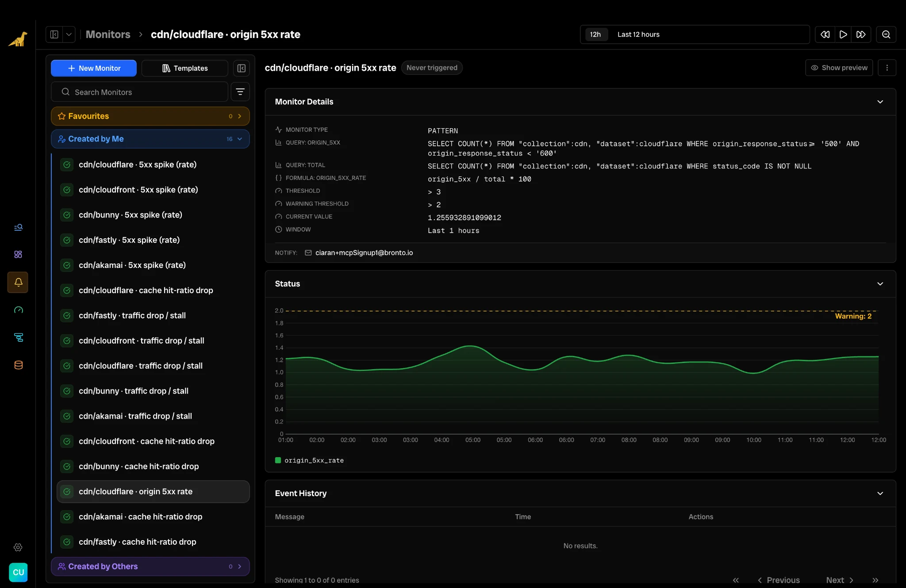906x588 pixels.
Task: Go to last page of events
Action: 875,580
